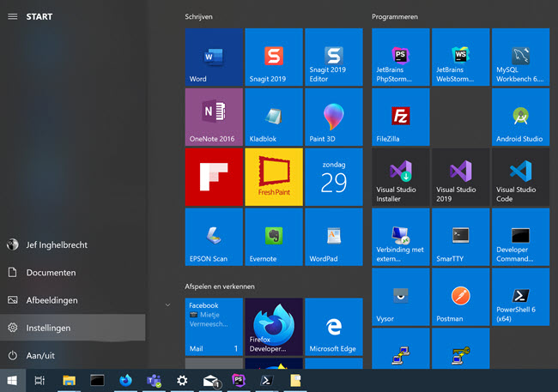
Task: Open File Explorer from the taskbar
Action: click(x=69, y=381)
